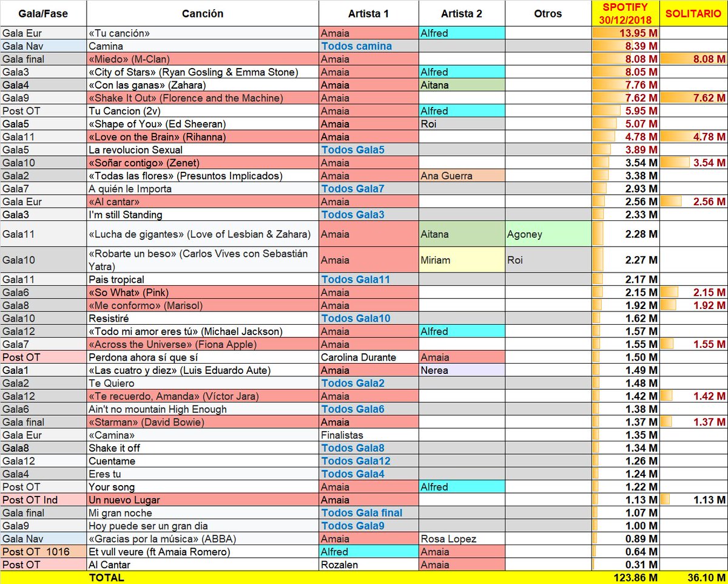Image resolution: width=728 pixels, height=584 pixels.
Task: Select the «Tu canción» song cell
Action: (x=203, y=33)
